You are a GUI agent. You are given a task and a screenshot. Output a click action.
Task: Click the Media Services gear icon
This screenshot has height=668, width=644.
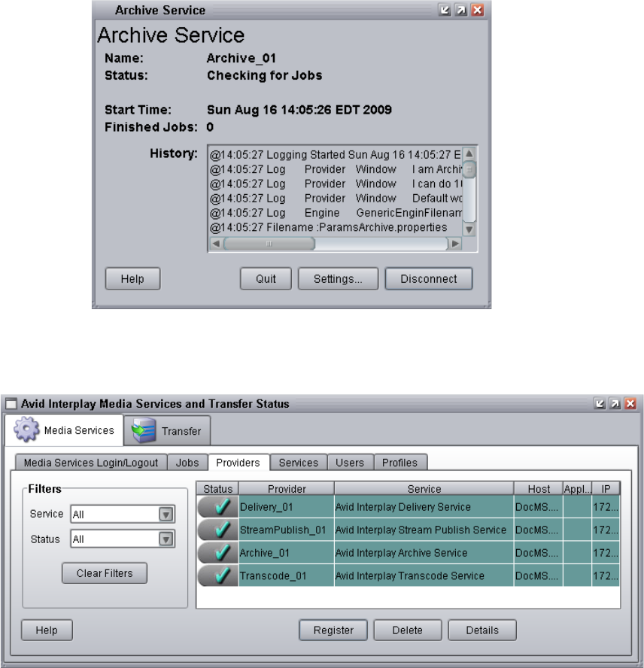pos(26,430)
